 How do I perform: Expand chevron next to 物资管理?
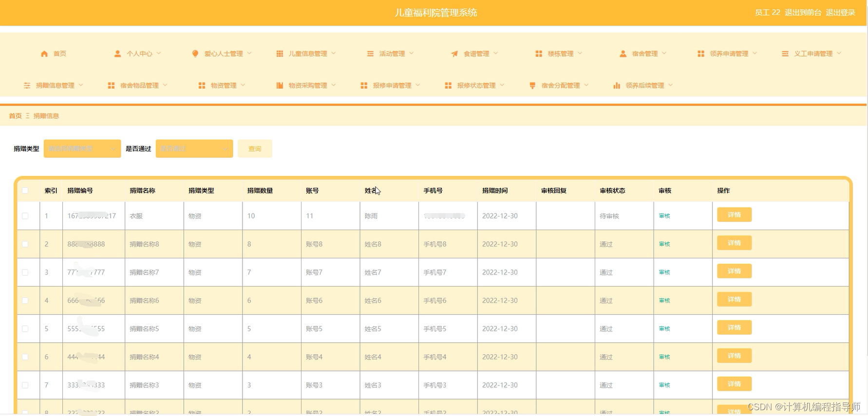point(243,85)
